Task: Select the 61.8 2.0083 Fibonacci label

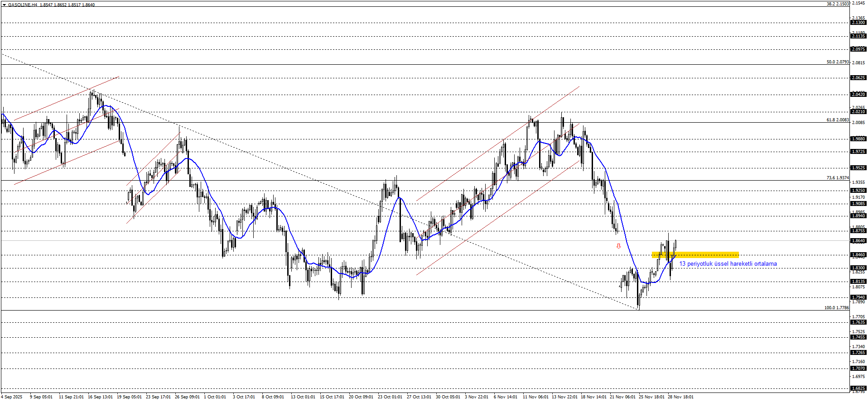Action: [x=838, y=120]
